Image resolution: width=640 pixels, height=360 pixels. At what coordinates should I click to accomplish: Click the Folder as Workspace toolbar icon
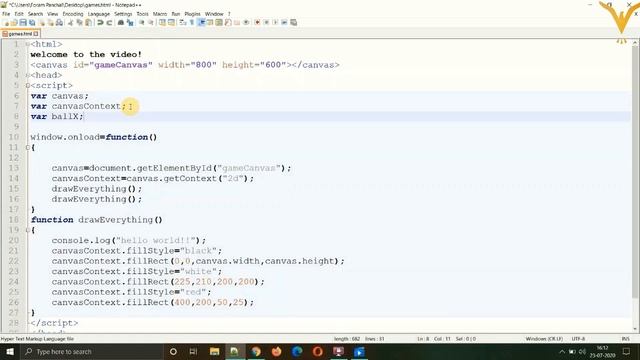pos(237,23)
